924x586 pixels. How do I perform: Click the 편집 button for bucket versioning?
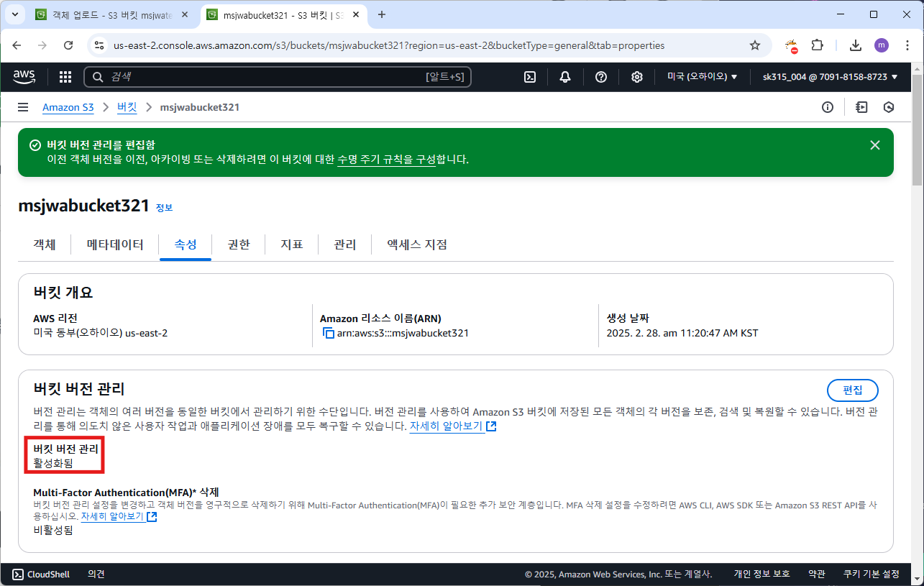pyautogui.click(x=853, y=390)
